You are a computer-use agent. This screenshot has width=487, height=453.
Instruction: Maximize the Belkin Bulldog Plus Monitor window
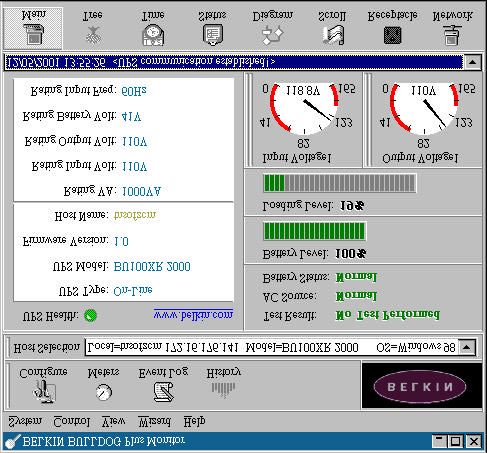[x=455, y=441]
